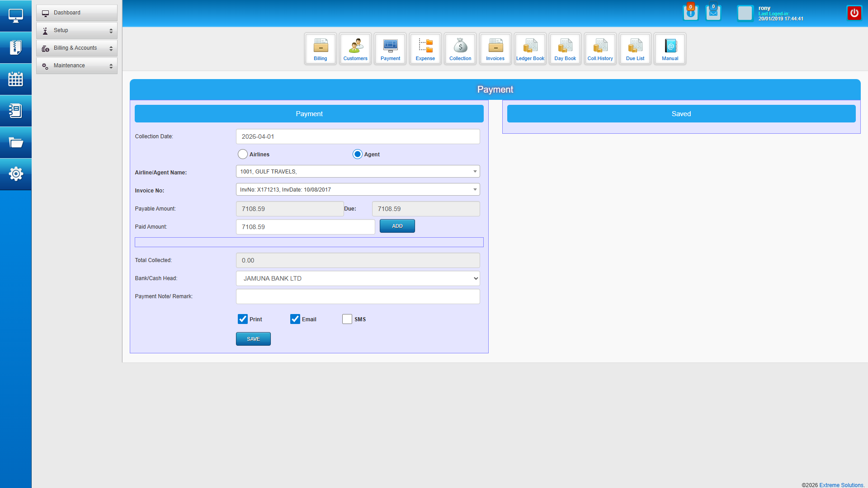The width and height of the screenshot is (868, 488).
Task: Expand the Billing & Accounts menu
Action: click(76, 48)
